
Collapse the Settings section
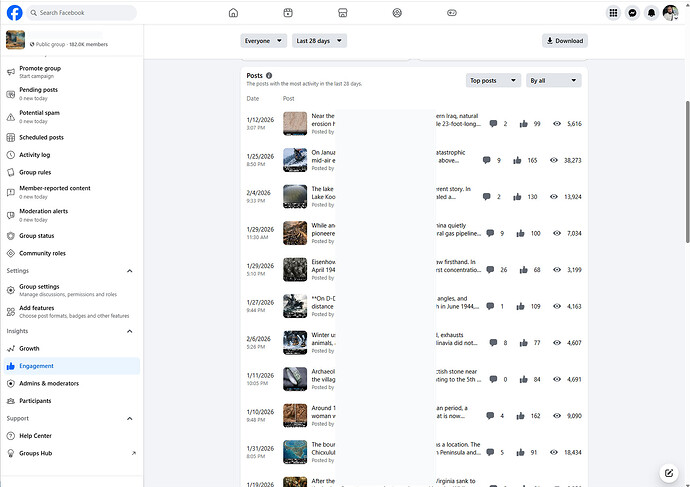(x=129, y=271)
